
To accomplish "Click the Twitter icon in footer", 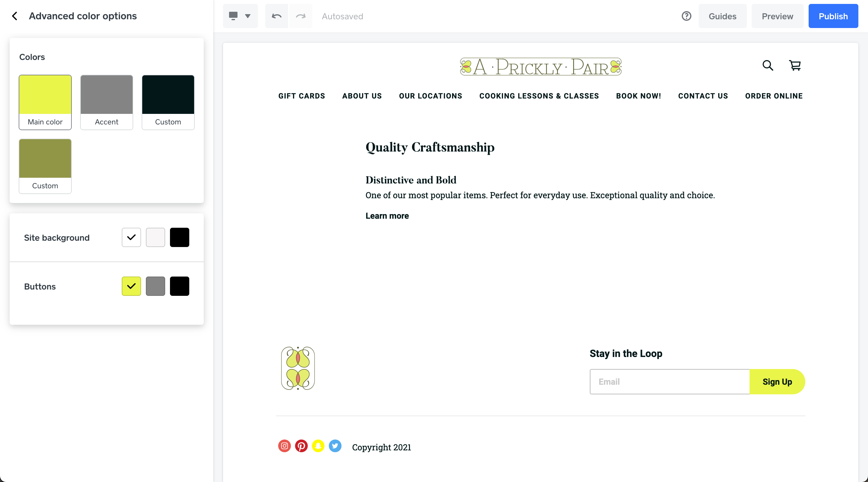I will 335,446.
